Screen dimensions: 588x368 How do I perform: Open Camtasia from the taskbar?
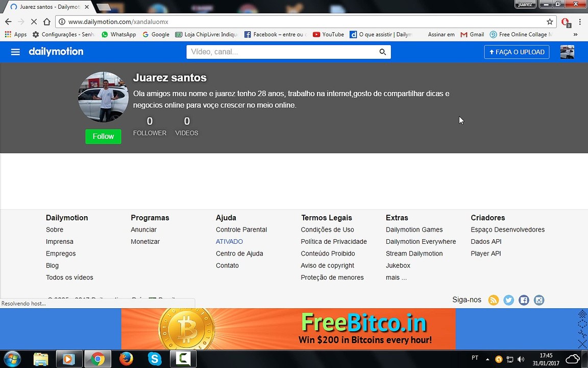click(x=183, y=359)
